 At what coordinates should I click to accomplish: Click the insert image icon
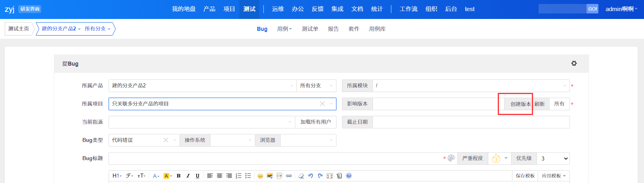(270, 176)
